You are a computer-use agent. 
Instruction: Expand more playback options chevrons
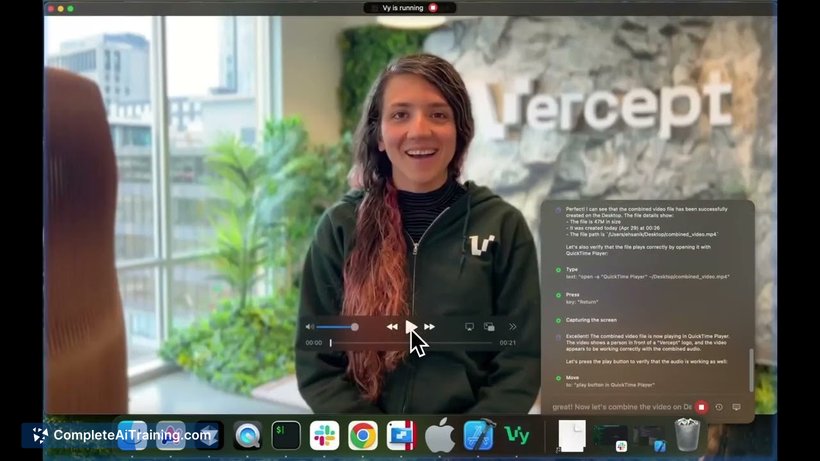[x=512, y=327]
